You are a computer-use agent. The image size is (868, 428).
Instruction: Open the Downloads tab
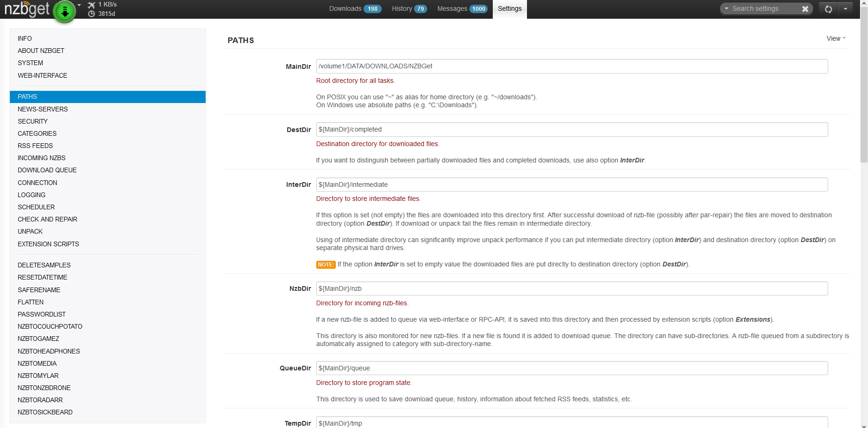(355, 8)
